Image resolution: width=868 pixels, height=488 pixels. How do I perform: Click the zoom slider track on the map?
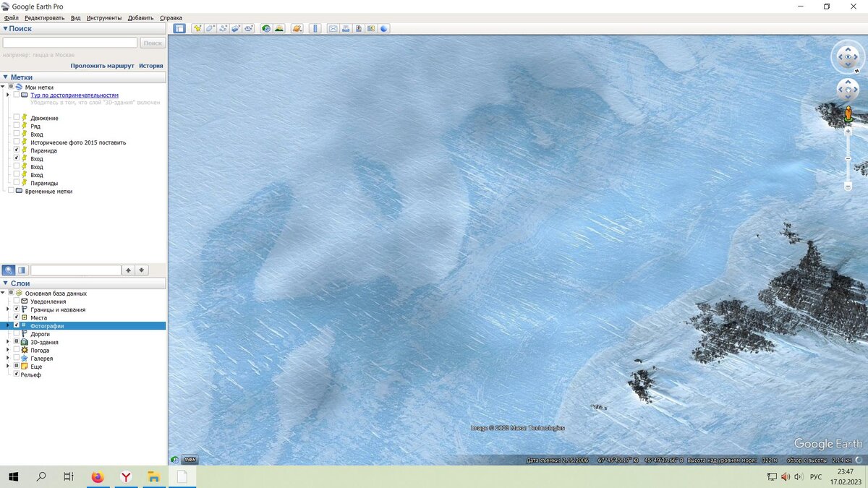(x=848, y=159)
